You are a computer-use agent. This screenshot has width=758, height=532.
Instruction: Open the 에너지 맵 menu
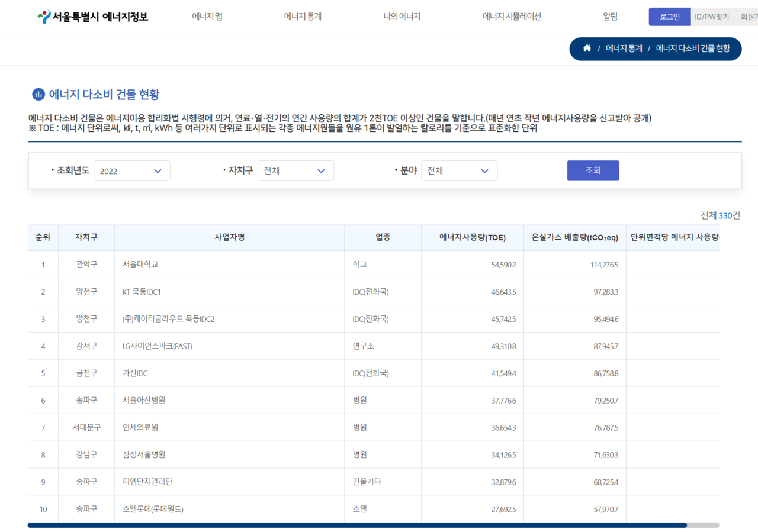pos(207,17)
